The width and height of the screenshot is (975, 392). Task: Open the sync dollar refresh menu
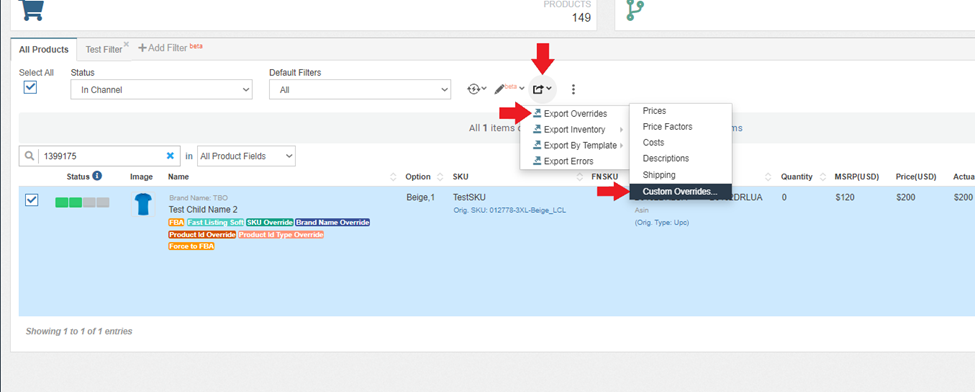pos(476,89)
